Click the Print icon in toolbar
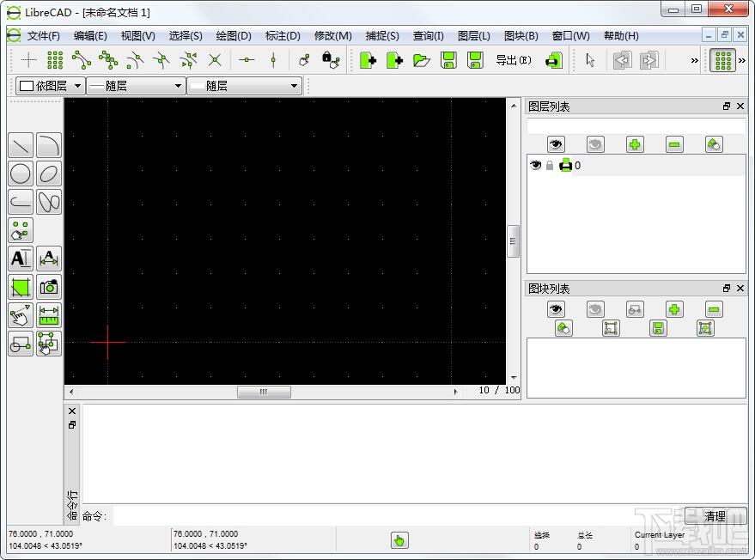This screenshot has height=560, width=755. pos(554,60)
